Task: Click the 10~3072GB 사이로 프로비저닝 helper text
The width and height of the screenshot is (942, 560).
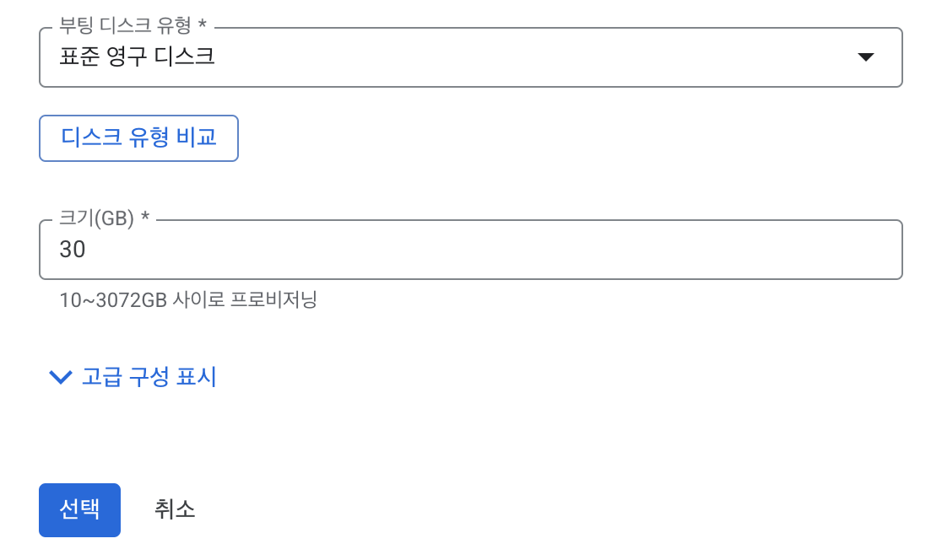Action: pos(188,299)
